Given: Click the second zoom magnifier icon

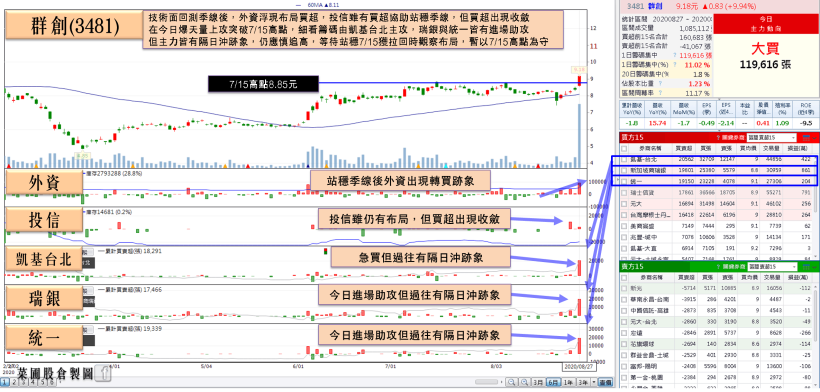Looking at the screenshot, I should [x=525, y=382].
